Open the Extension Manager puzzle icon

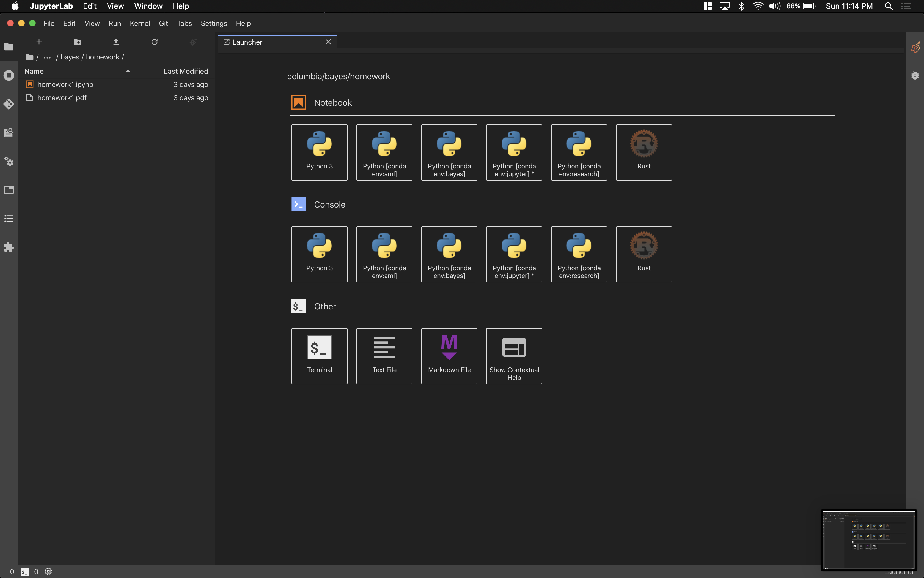tap(9, 247)
